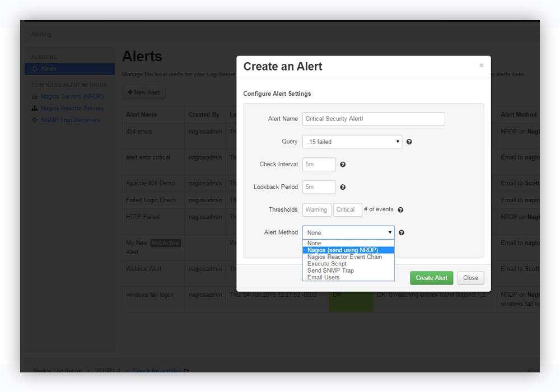Click Alert Method column header
This screenshot has height=392, width=560.
click(519, 115)
